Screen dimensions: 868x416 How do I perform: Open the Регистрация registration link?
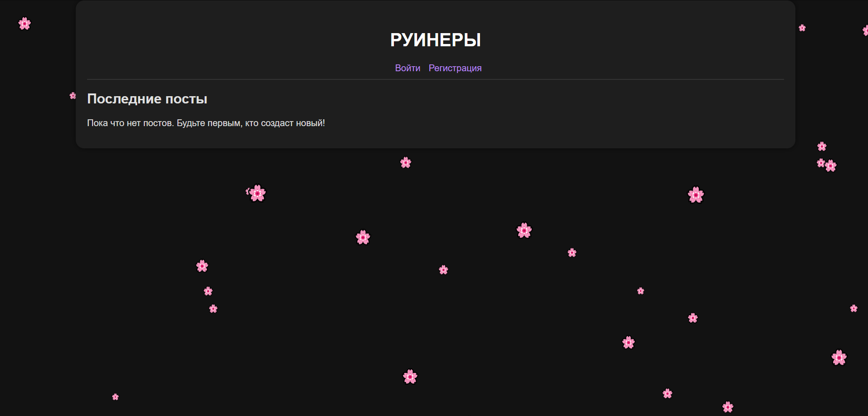pyautogui.click(x=455, y=68)
